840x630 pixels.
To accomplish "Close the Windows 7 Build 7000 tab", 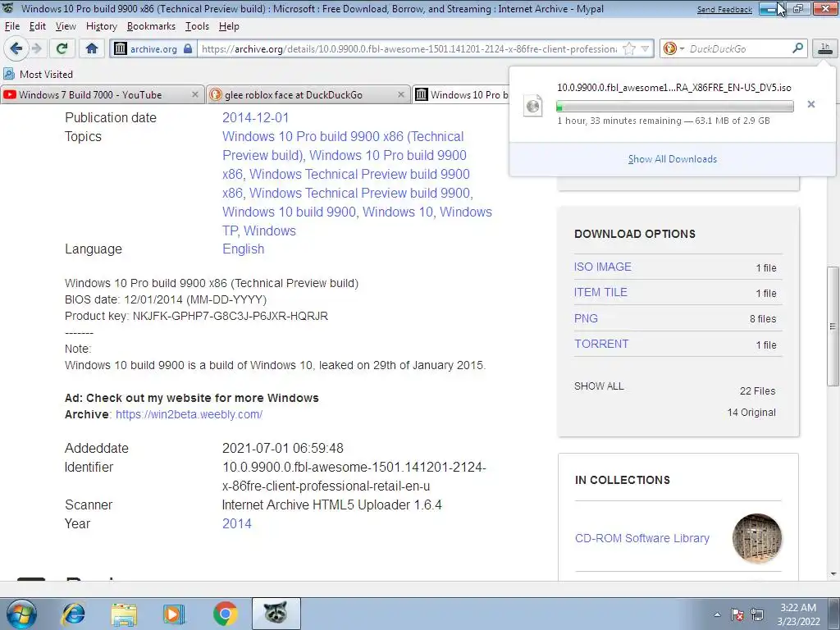I will coord(195,95).
